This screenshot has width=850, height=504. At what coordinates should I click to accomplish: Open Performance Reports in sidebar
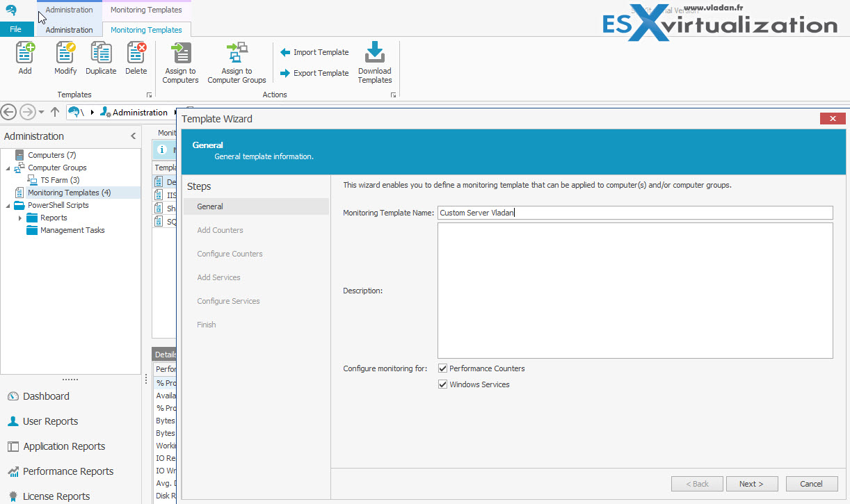(x=68, y=471)
